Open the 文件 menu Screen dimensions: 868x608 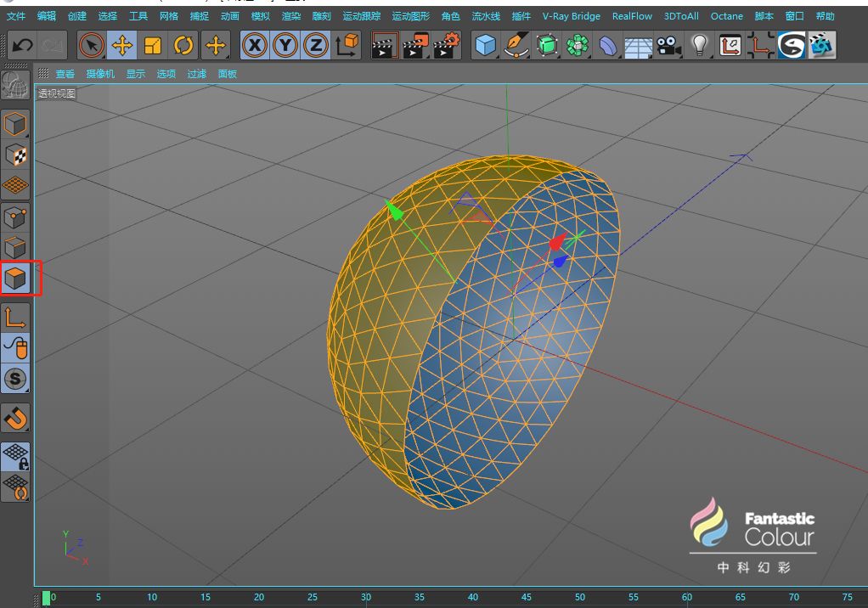click(15, 16)
